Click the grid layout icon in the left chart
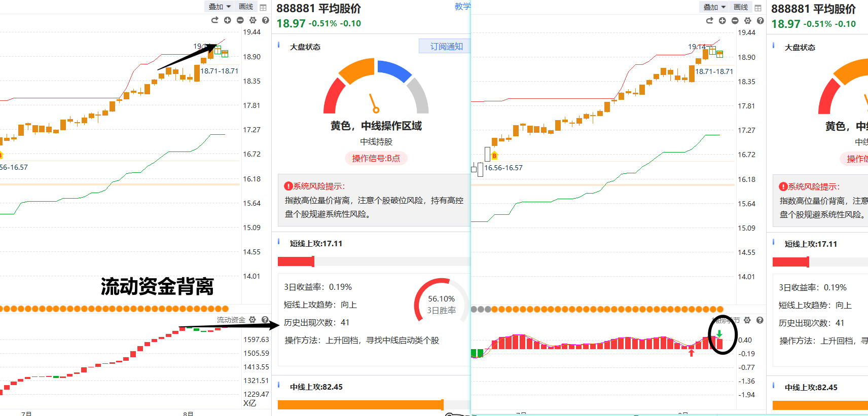The width and height of the screenshot is (868, 416). (263, 8)
